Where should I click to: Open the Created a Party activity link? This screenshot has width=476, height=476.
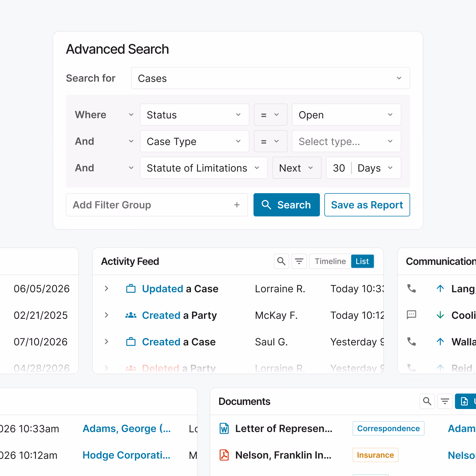179,315
